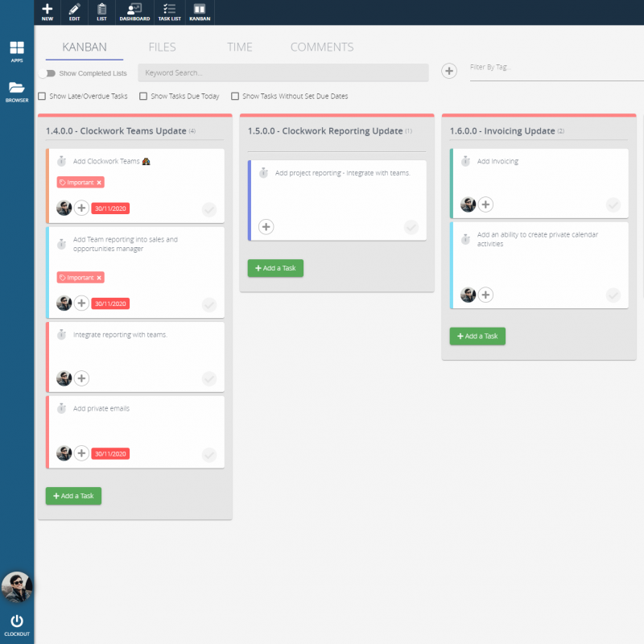Open the Apps grid in sidebar
644x644 pixels.
17,52
